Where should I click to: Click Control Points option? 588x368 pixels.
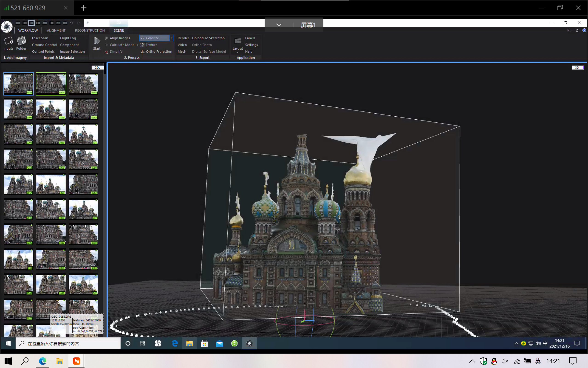click(x=43, y=52)
